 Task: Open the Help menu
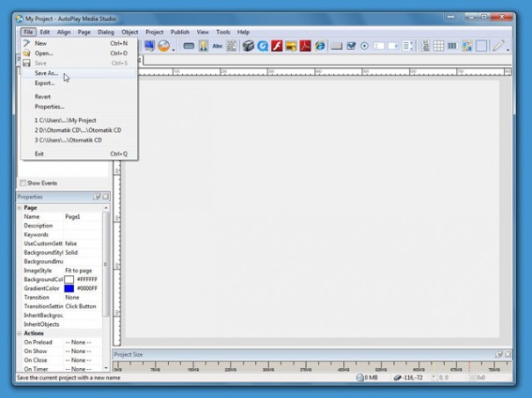[244, 33]
